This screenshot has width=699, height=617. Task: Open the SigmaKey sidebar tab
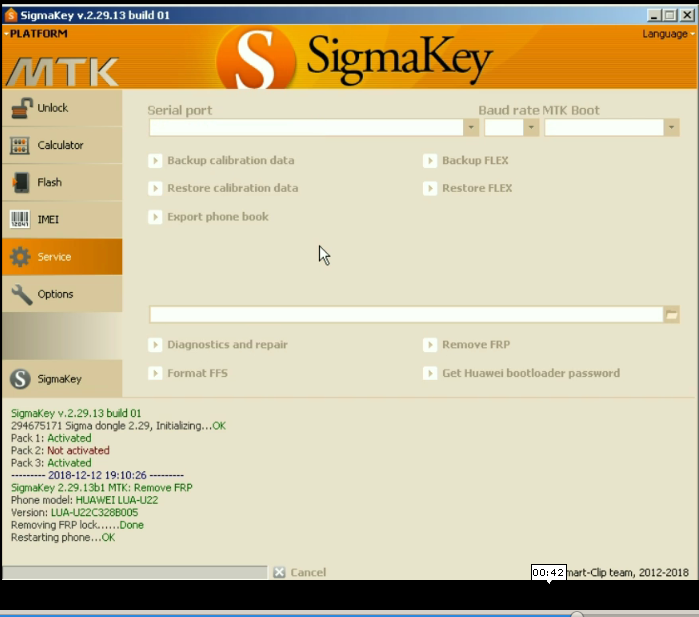coord(62,379)
